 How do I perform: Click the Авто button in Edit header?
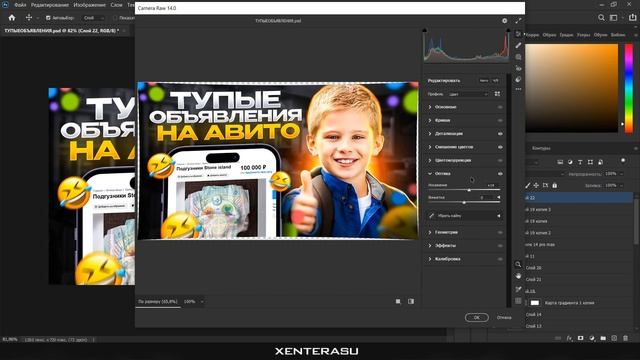(x=484, y=80)
